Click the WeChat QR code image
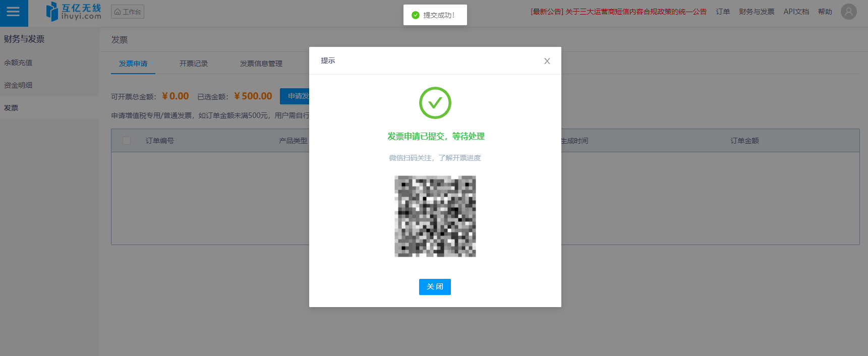The width and height of the screenshot is (868, 356). tap(435, 216)
